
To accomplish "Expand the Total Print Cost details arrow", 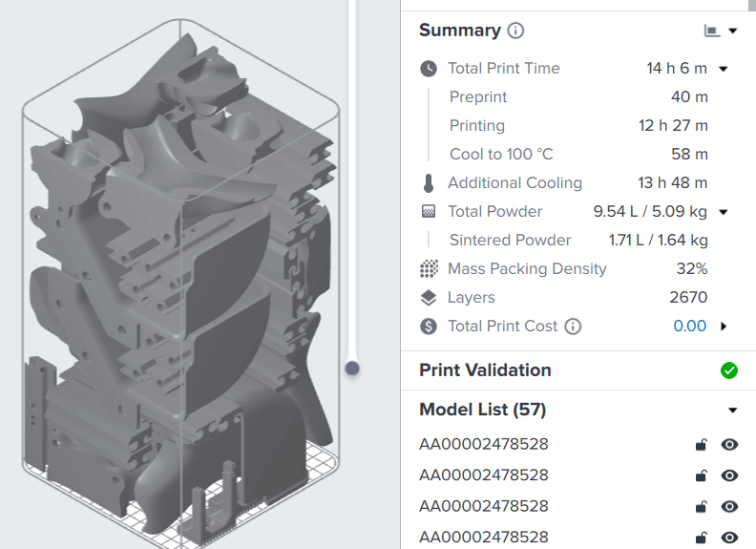I will pos(724,327).
